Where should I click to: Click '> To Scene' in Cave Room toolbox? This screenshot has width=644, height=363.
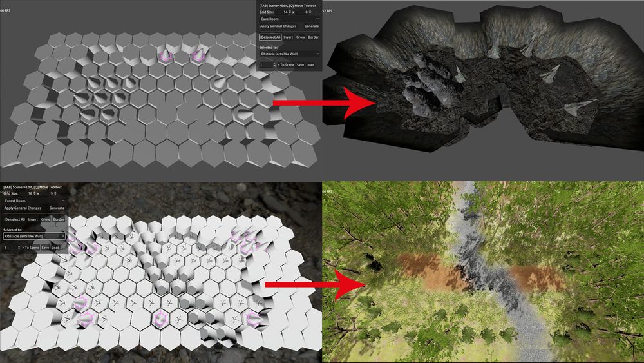click(x=286, y=65)
